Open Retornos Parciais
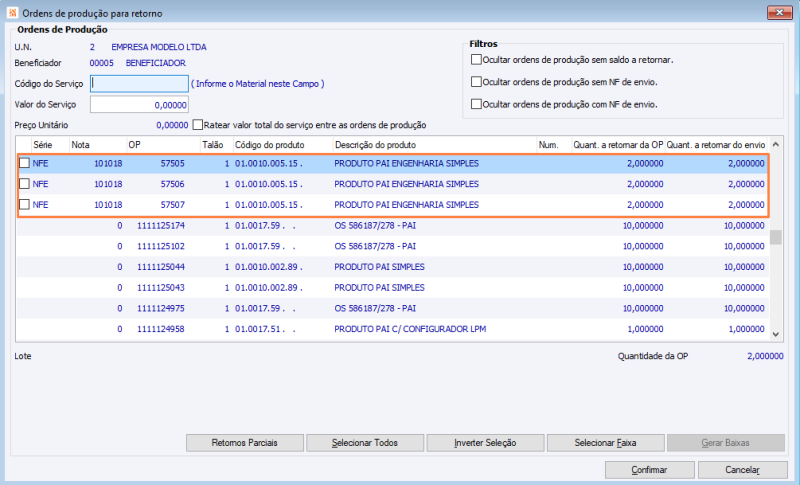 click(x=245, y=443)
